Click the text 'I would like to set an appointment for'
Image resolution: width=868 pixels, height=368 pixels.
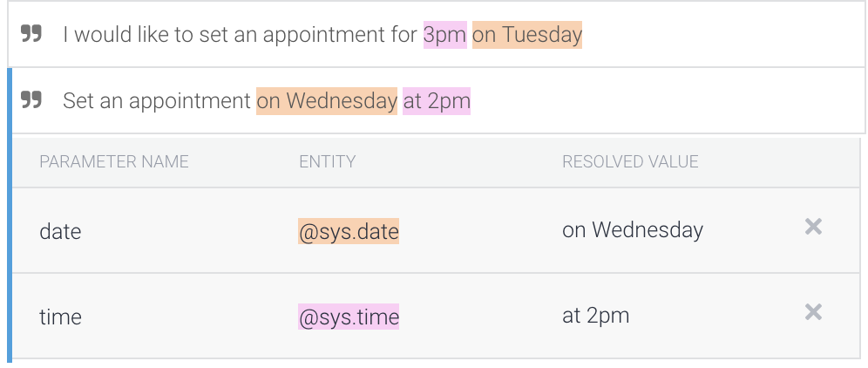click(x=240, y=36)
